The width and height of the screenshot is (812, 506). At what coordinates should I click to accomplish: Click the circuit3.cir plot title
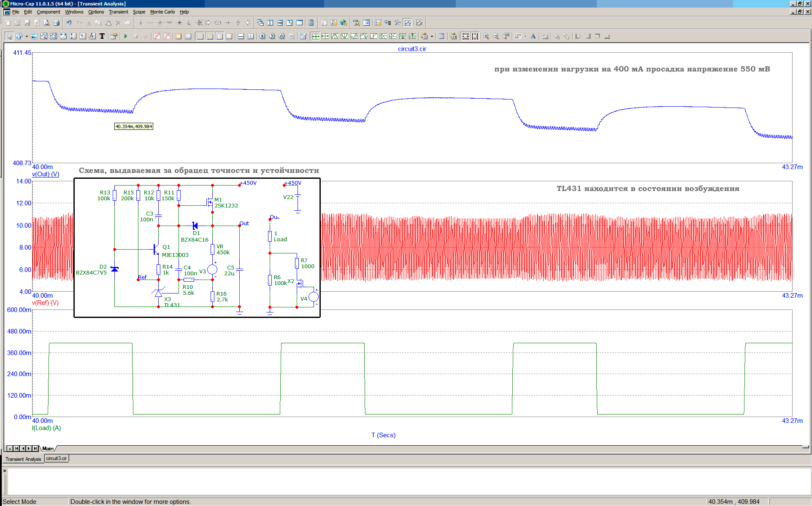tap(412, 49)
